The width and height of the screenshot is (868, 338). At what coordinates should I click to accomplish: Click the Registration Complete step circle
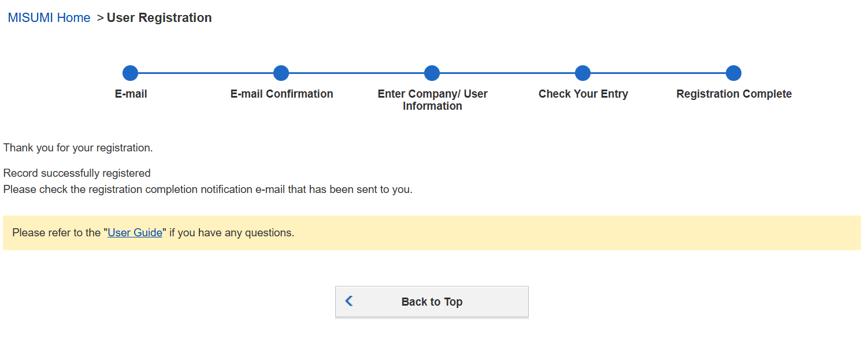[733, 73]
